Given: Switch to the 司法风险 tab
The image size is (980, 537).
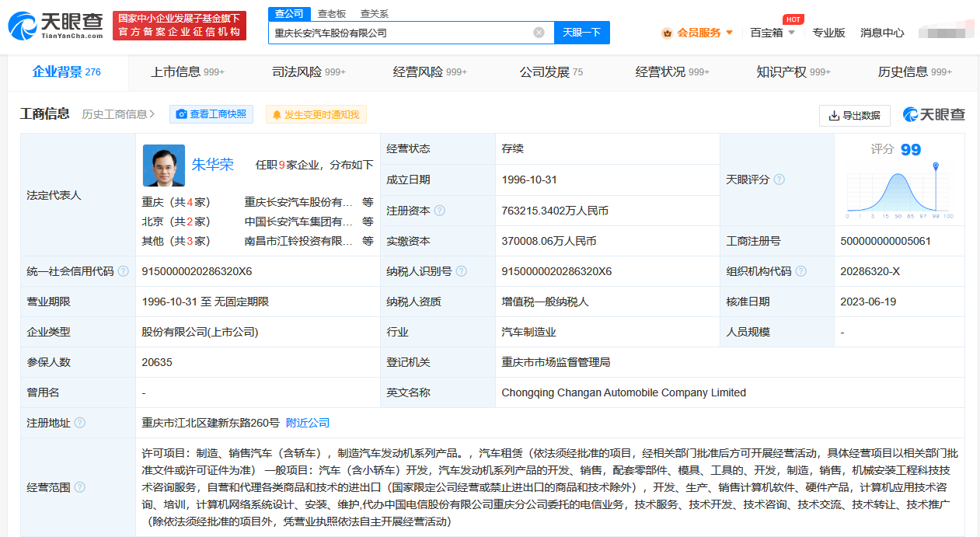Looking at the screenshot, I should (x=308, y=72).
